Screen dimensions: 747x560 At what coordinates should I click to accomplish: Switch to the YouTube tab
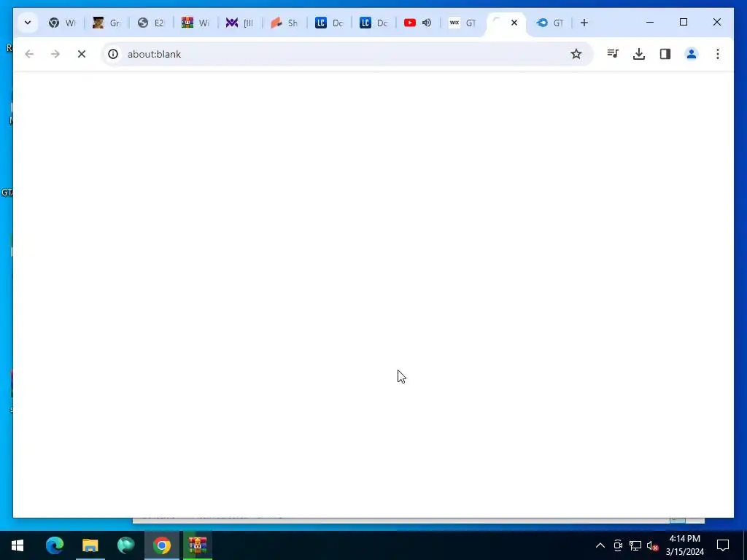click(x=410, y=23)
